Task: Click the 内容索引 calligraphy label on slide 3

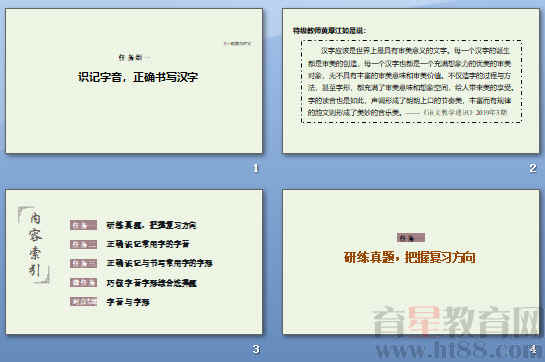Action: (x=35, y=245)
